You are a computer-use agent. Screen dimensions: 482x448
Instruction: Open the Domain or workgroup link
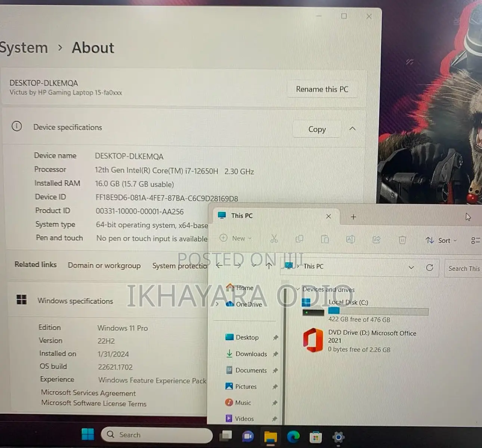[104, 265]
